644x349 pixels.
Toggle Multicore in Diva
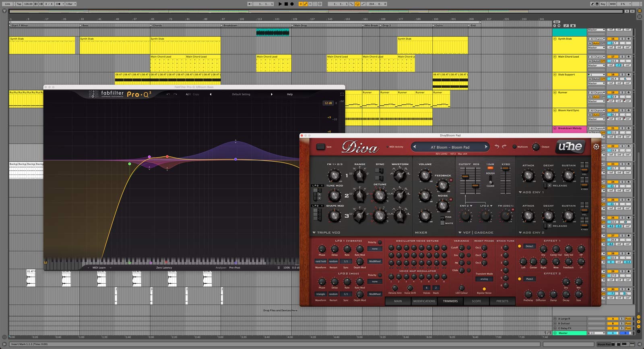(x=514, y=147)
